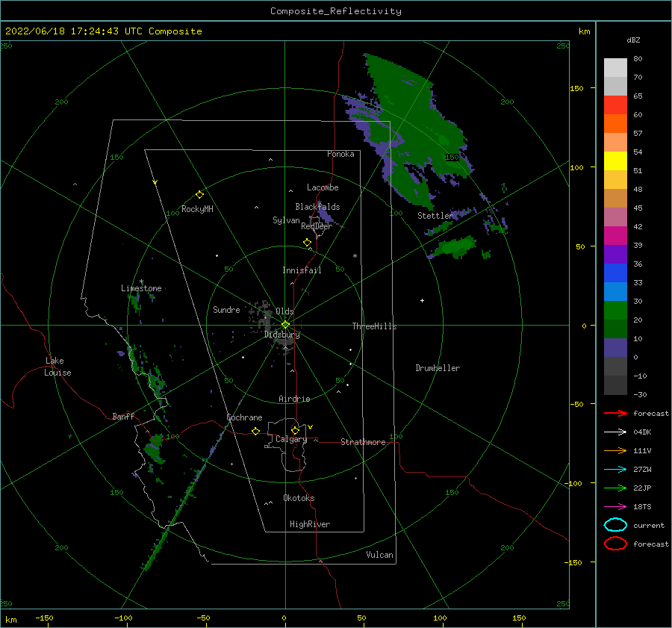Click the yellow diamond marker near RockyMH
The image size is (672, 628).
(x=199, y=195)
